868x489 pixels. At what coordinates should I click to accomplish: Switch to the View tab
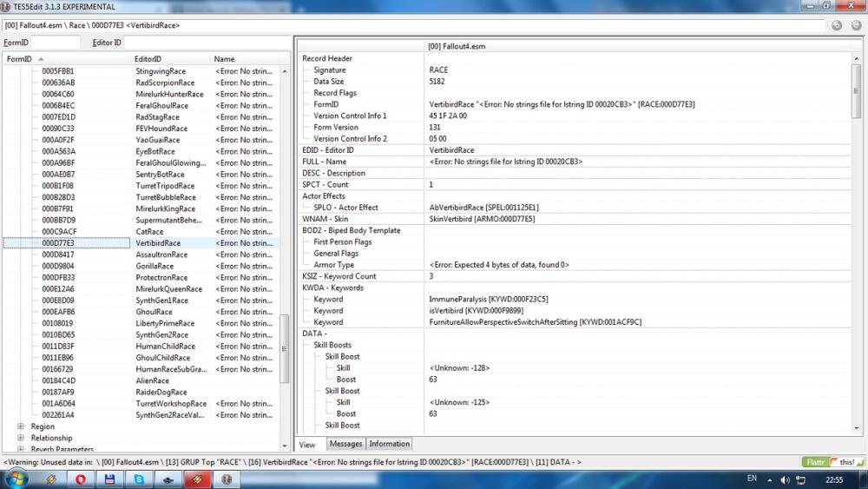pyautogui.click(x=307, y=444)
